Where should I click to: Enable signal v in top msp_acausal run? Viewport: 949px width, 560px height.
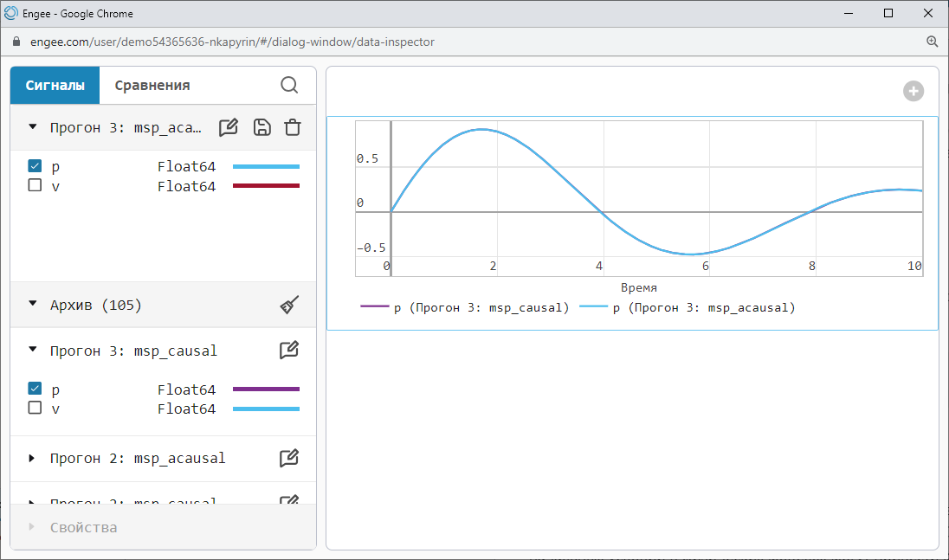pos(35,185)
